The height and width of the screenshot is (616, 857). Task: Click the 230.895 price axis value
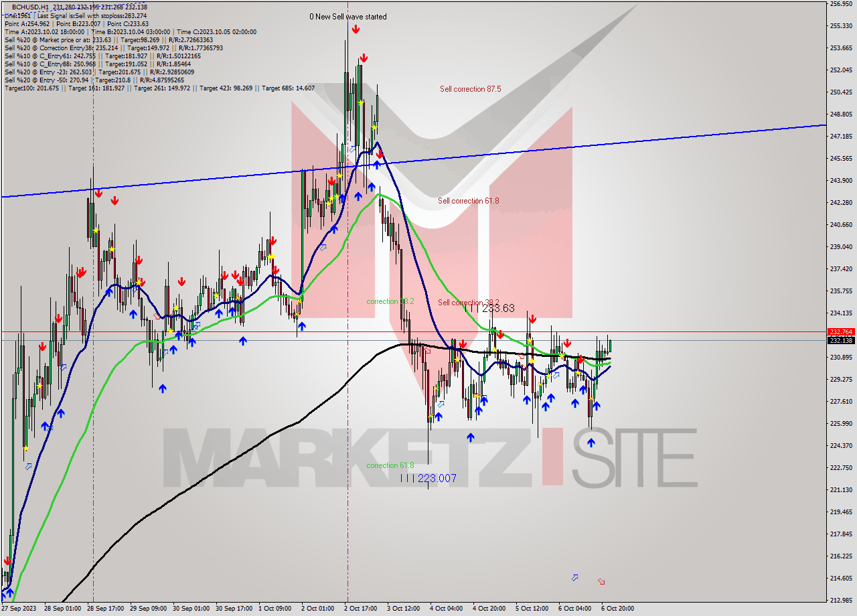coord(841,358)
